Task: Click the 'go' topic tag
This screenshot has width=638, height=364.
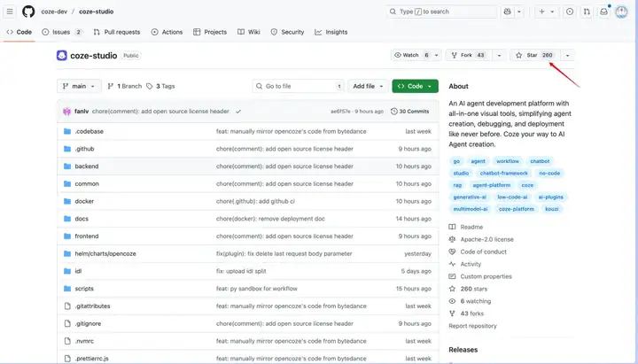Action: pyautogui.click(x=456, y=161)
